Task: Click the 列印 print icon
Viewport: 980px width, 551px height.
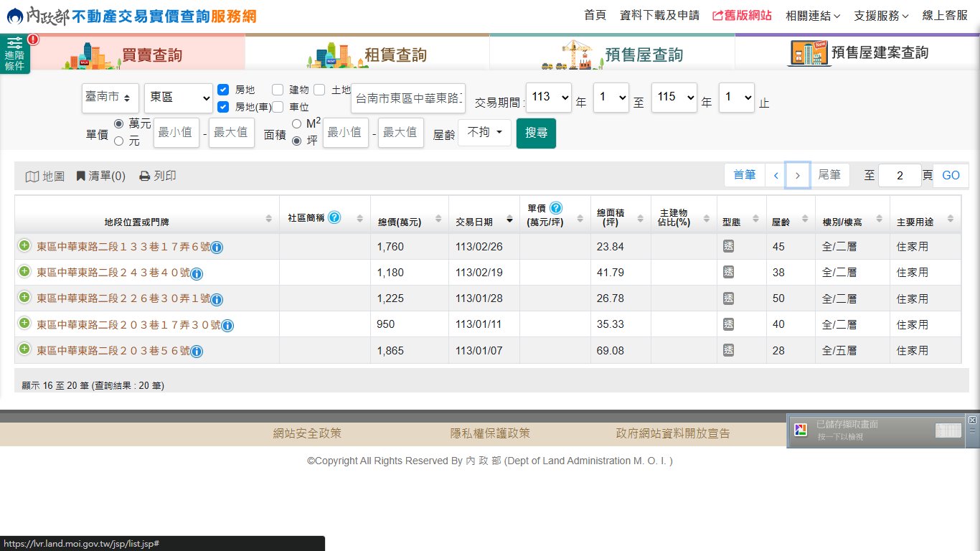Action: click(x=144, y=176)
